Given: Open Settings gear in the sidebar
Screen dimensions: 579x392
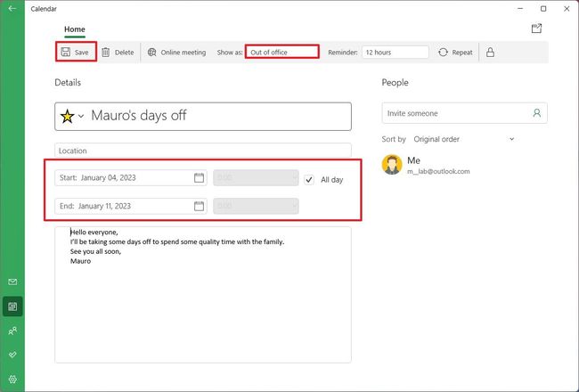Looking at the screenshot, I should click(12, 380).
